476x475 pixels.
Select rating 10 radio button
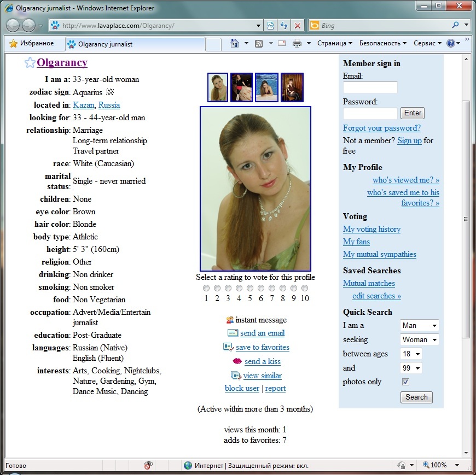(x=305, y=288)
